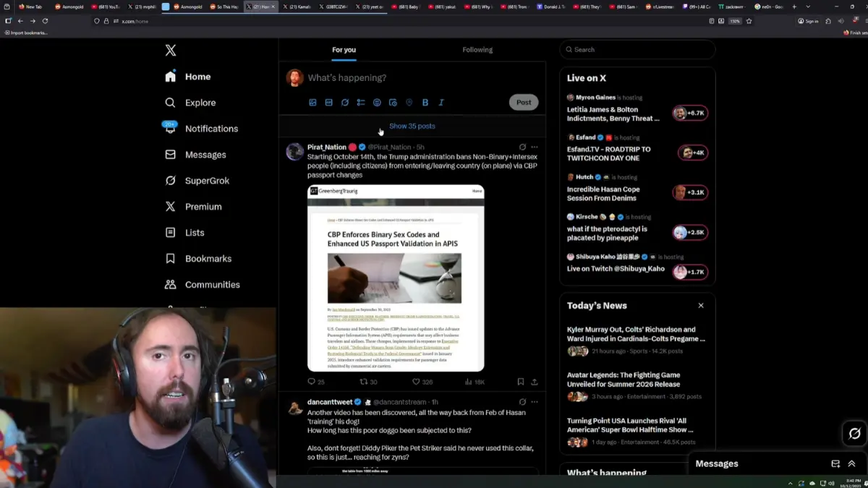Switch to the Donald J. Tr browser tab

[x=553, y=7]
